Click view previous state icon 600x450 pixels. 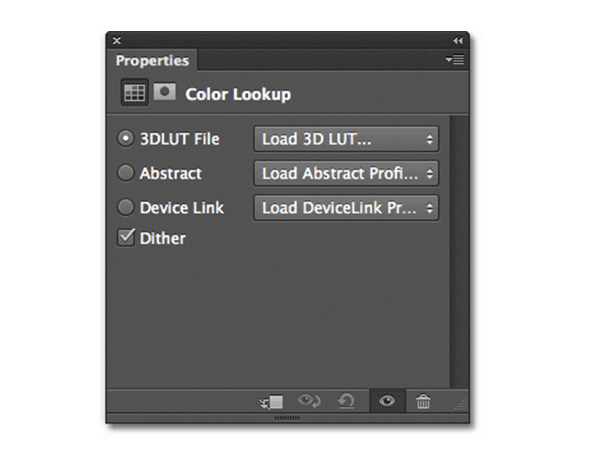(x=310, y=401)
